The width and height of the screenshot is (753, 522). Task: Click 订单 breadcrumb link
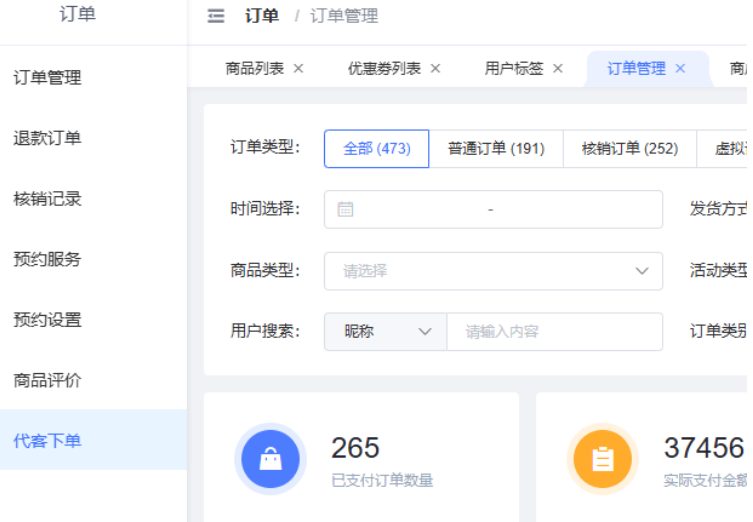point(262,16)
